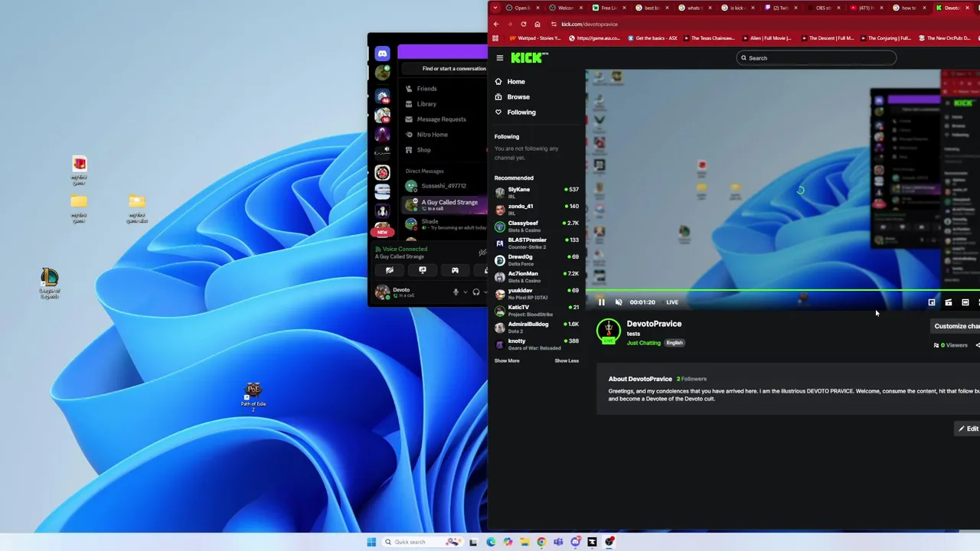The height and width of the screenshot is (551, 980).
Task: Switch to OBS browser tab
Action: (x=823, y=8)
